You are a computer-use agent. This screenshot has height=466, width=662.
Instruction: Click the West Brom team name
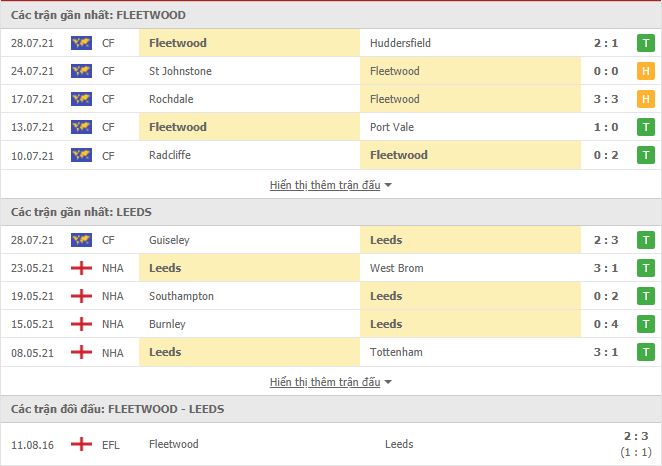pyautogui.click(x=396, y=268)
